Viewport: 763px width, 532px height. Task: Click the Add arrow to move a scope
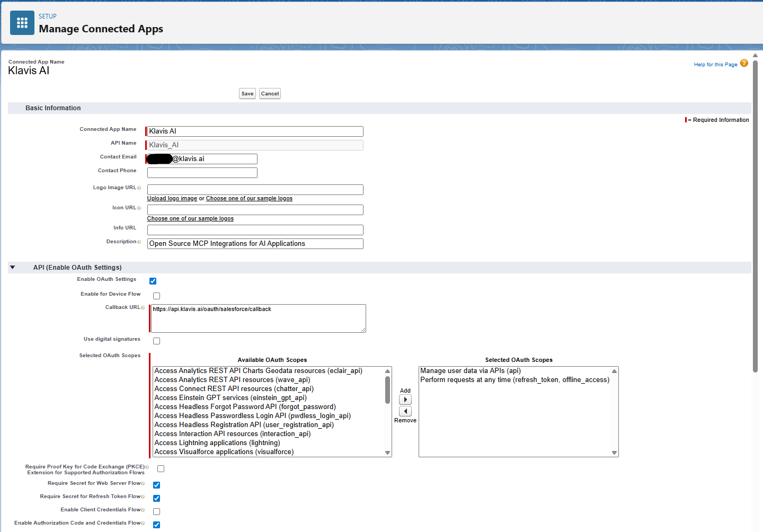click(405, 399)
